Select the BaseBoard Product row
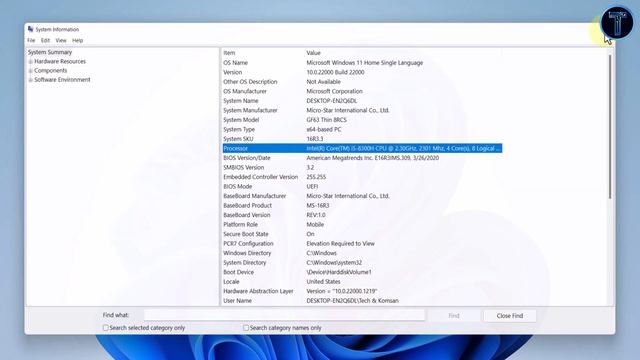 [x=362, y=206]
